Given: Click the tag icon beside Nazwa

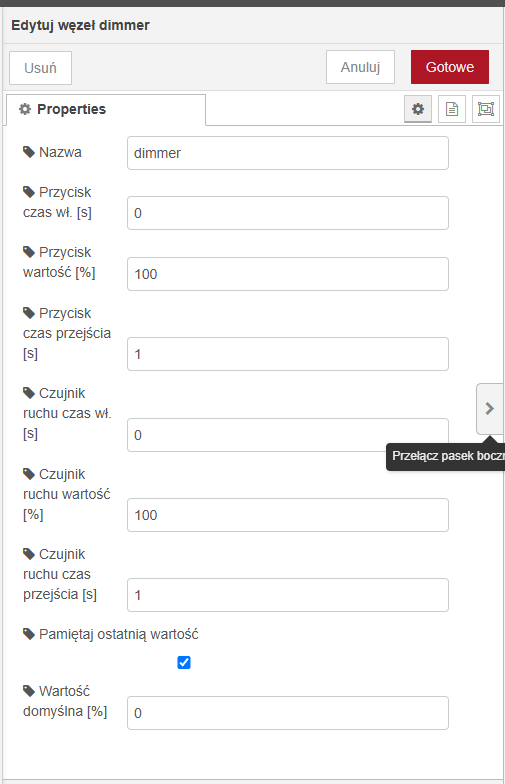Looking at the screenshot, I should tap(28, 152).
